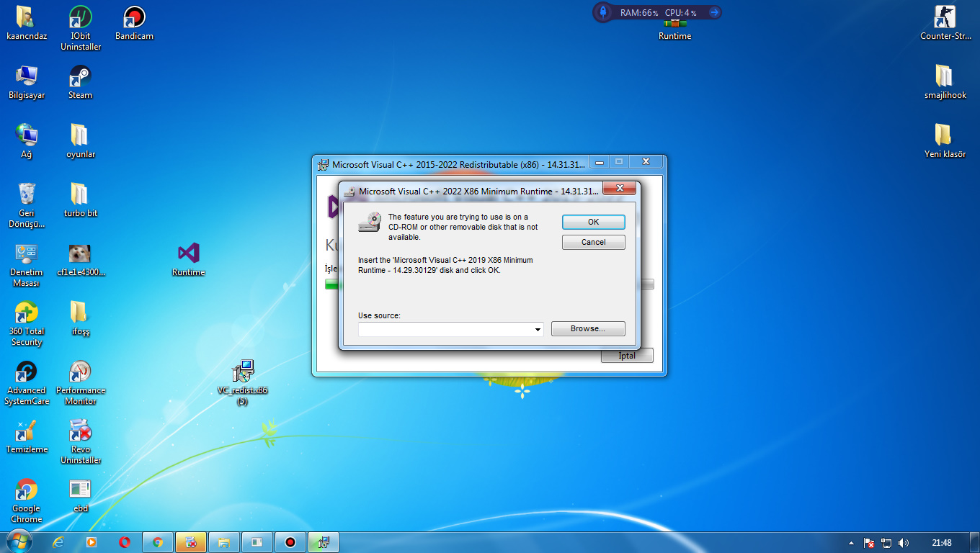The image size is (980, 553).
Task: Show hidden system tray icons
Action: coord(851,543)
